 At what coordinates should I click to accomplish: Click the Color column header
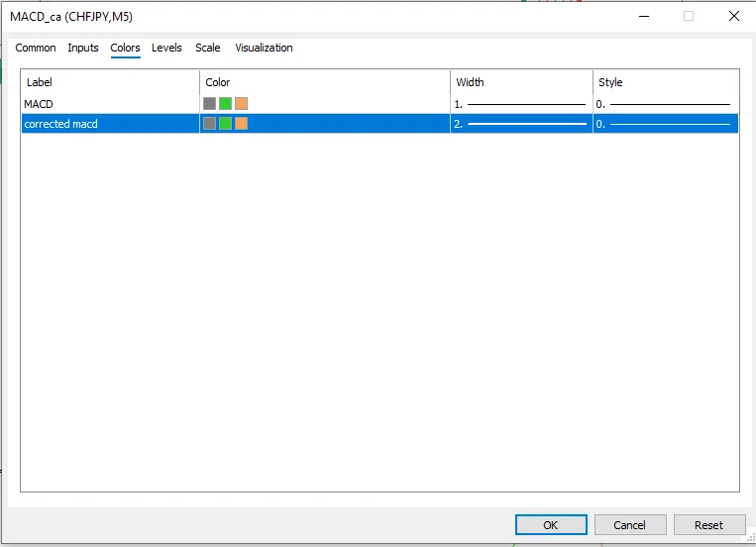325,82
